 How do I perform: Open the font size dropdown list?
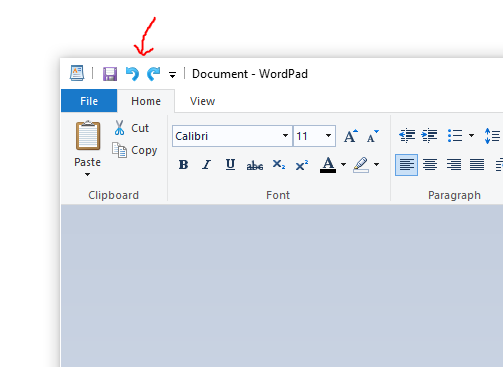tap(328, 136)
